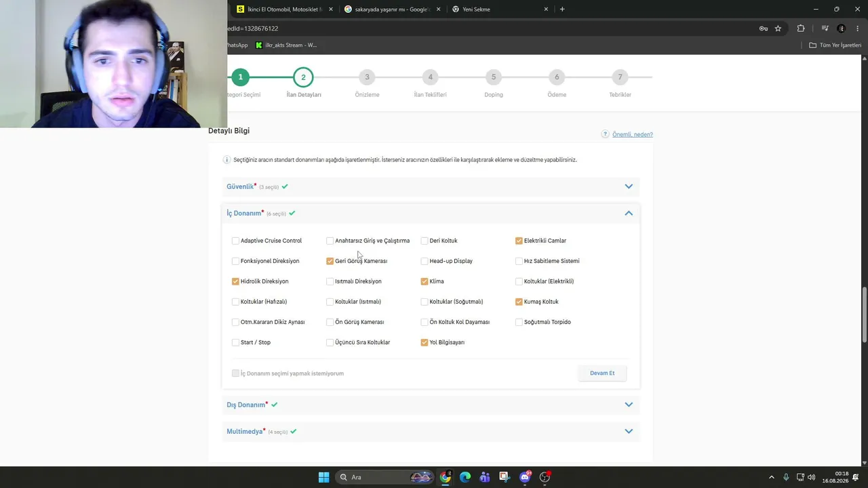Open the Snipping Tool taskbar icon
Image resolution: width=868 pixels, height=488 pixels.
click(505, 477)
